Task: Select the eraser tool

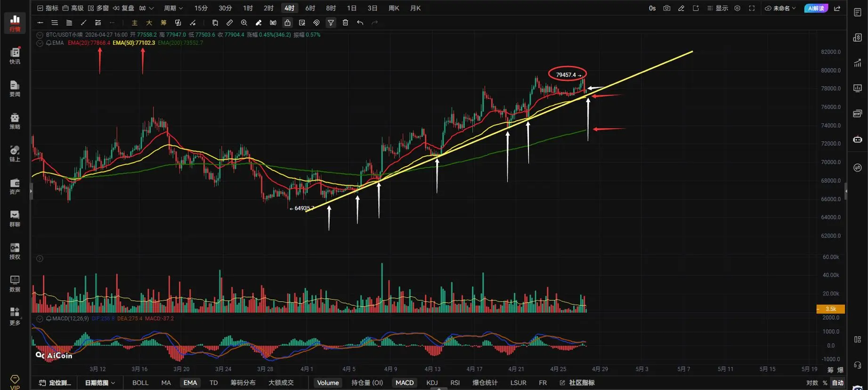Action: (x=259, y=23)
